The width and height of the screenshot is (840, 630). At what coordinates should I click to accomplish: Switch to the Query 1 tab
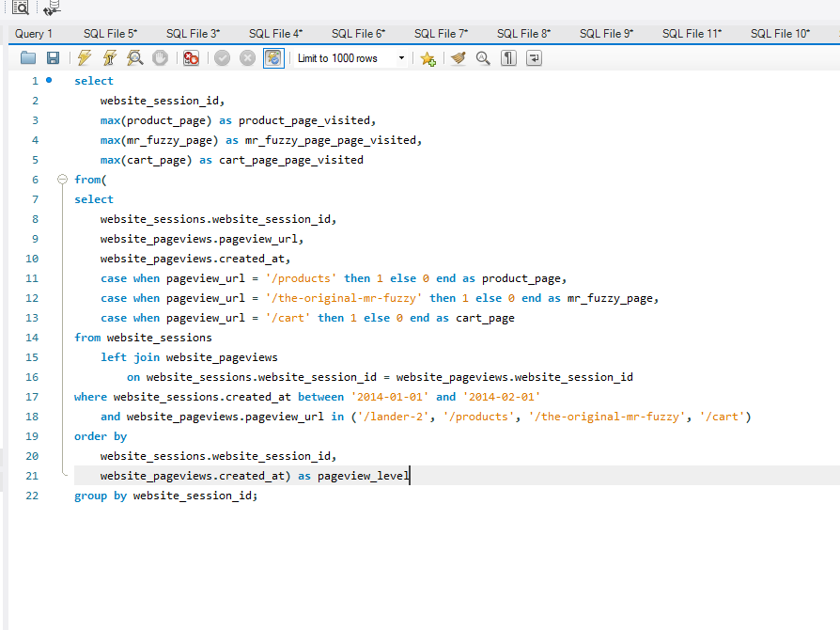coord(34,34)
